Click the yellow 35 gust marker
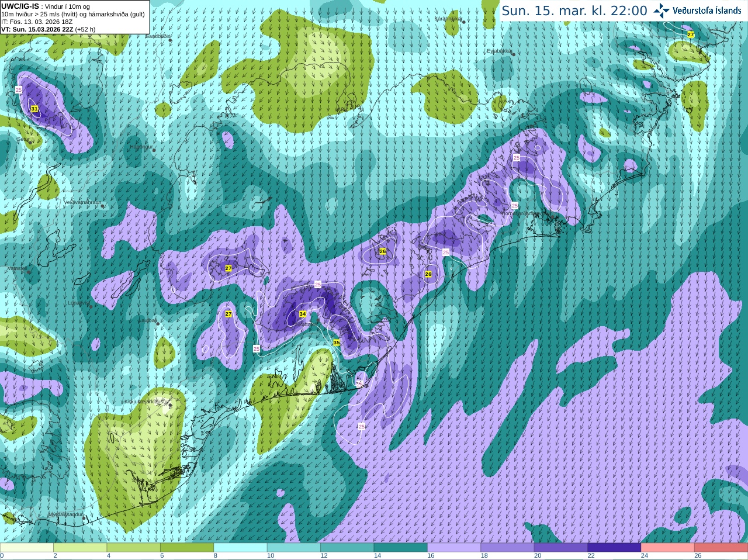 click(x=336, y=343)
